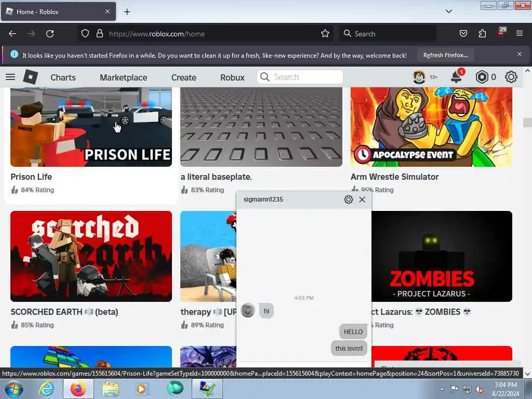Open Arm Wrestle Simulator thumbnail
This screenshot has width=532, height=399.
click(431, 127)
